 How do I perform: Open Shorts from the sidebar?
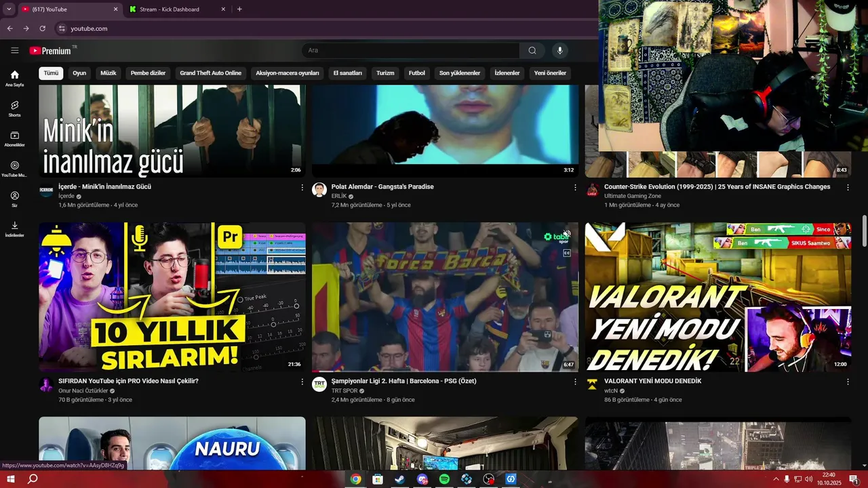tap(14, 108)
